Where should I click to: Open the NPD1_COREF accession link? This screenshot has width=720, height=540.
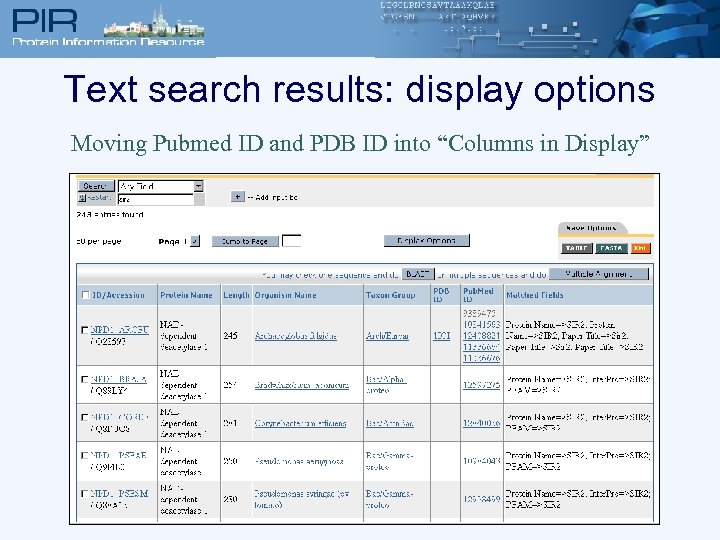119,417
